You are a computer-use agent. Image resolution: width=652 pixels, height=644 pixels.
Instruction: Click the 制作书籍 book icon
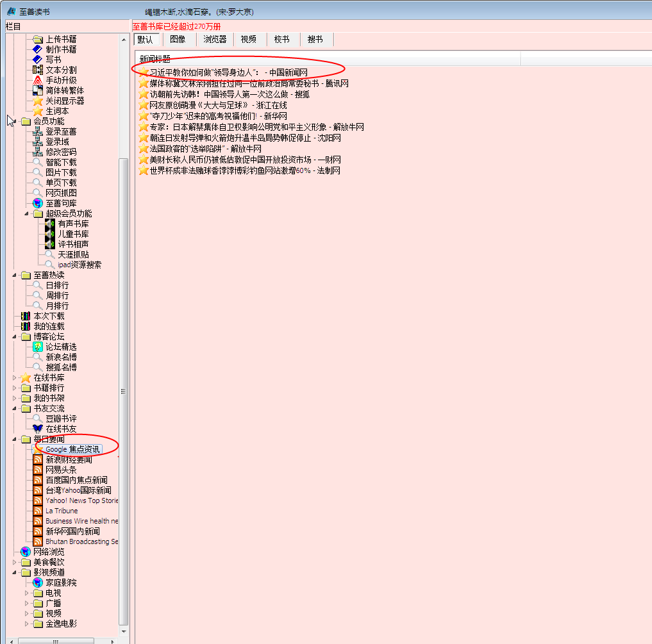click(x=38, y=49)
